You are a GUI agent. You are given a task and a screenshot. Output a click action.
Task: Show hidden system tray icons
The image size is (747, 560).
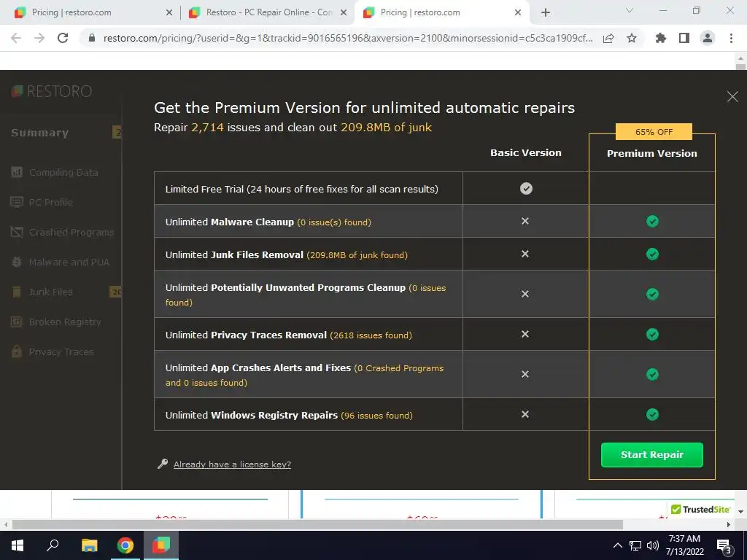point(617,545)
